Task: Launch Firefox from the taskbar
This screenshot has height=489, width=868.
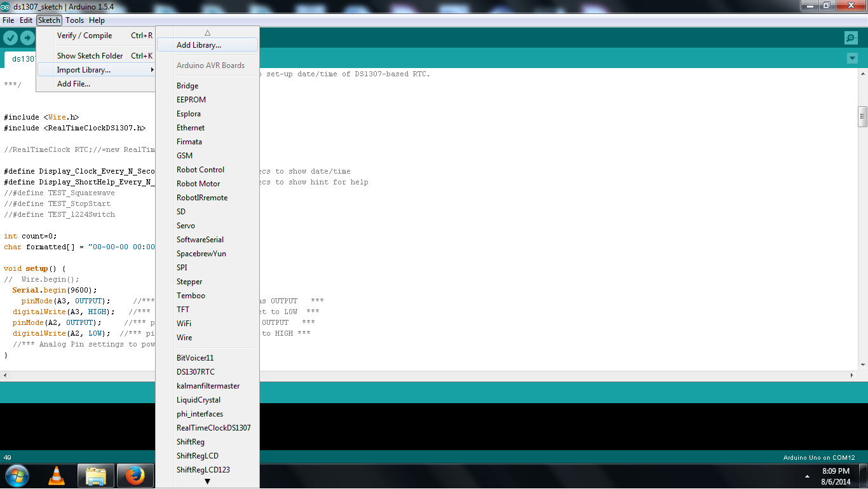Action: [135, 475]
